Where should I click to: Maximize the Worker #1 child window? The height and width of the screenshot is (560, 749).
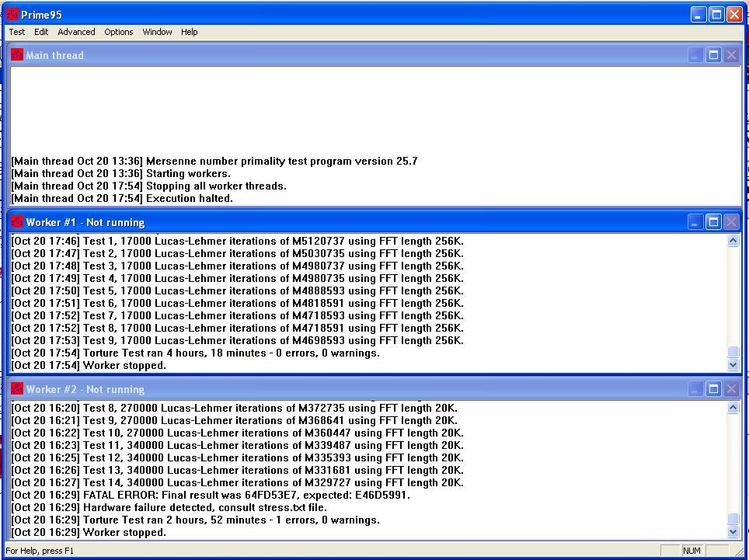tap(713, 222)
